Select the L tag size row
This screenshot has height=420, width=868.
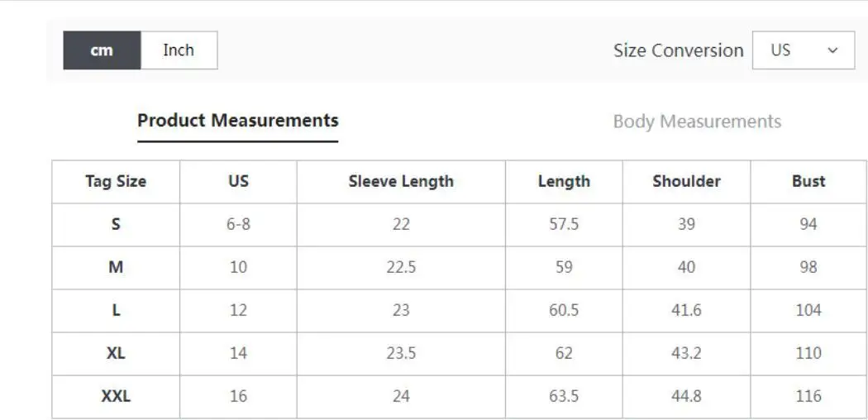pyautogui.click(x=116, y=310)
